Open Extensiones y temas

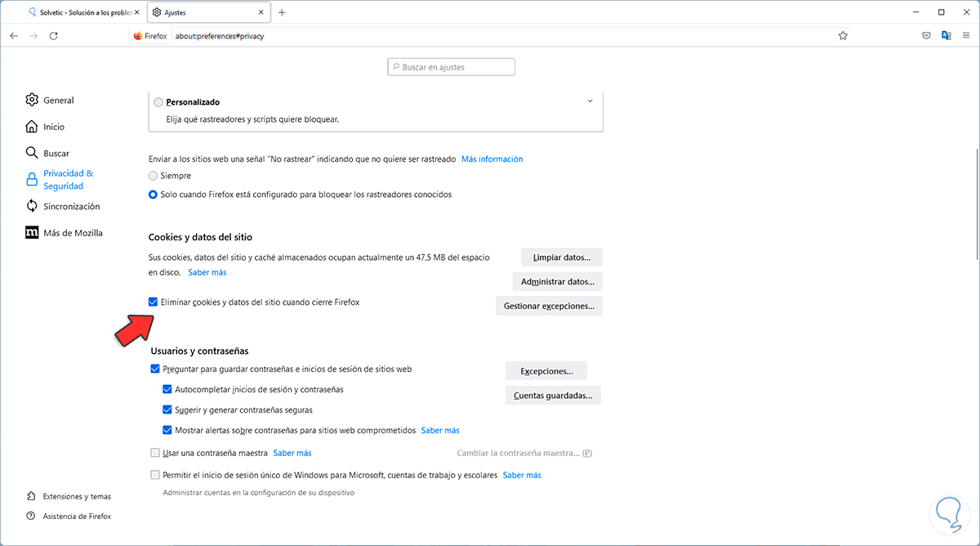pos(32,496)
